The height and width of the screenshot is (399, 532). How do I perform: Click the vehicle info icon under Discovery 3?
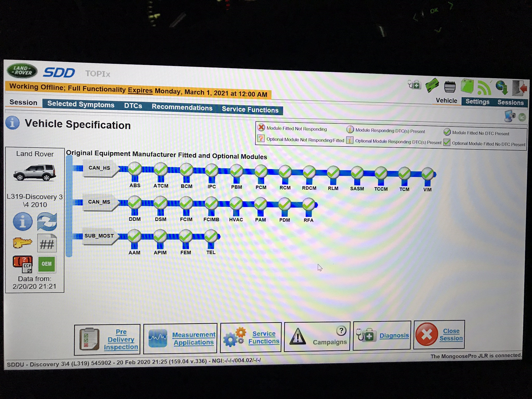coord(23,222)
